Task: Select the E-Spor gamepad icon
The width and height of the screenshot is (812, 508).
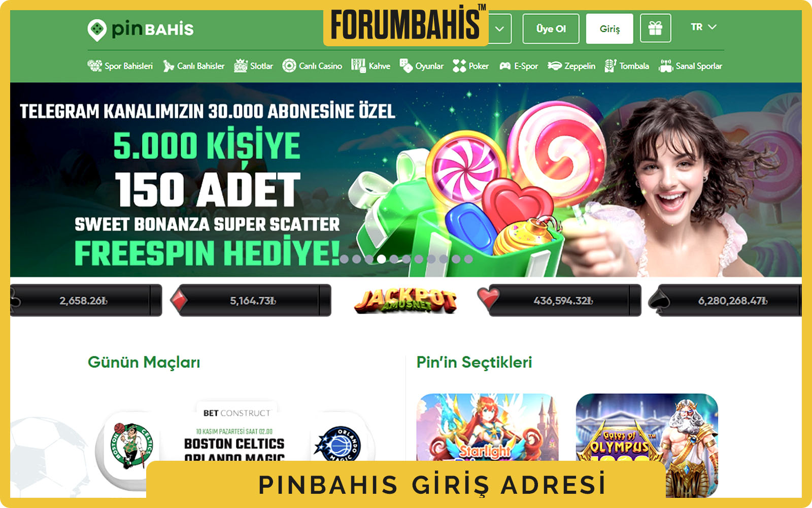Action: click(505, 66)
